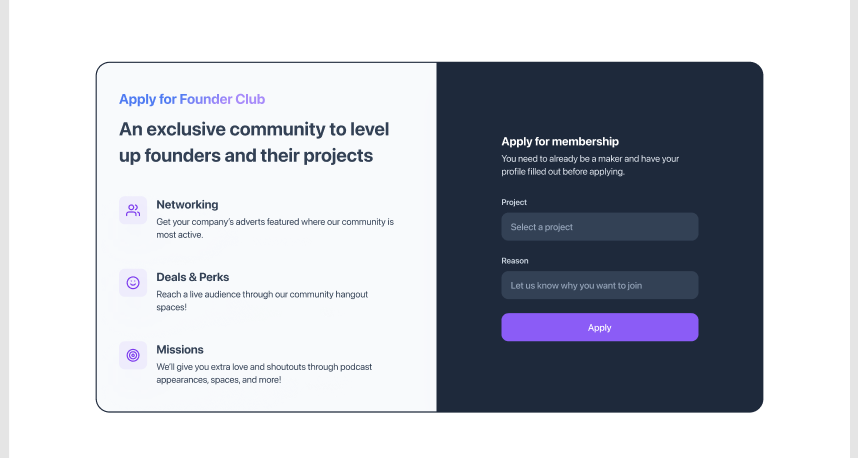Click the Networking people icon
This screenshot has height=458, width=858.
[133, 210]
